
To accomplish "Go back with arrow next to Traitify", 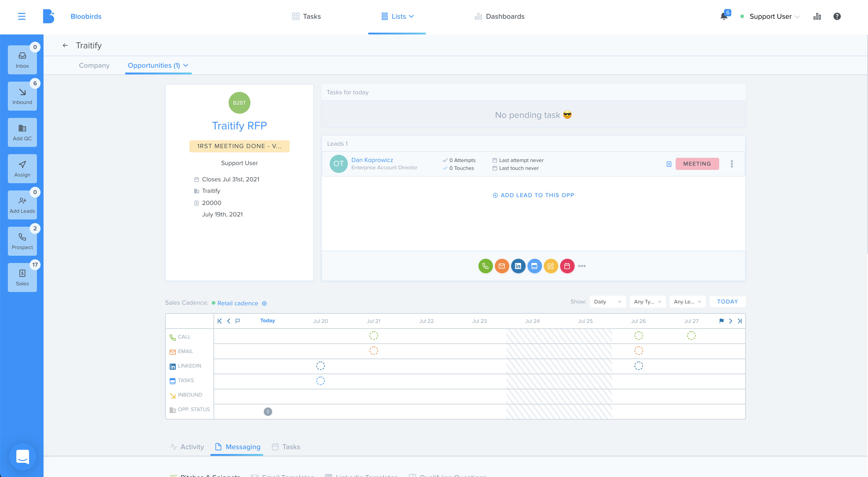I will (65, 45).
